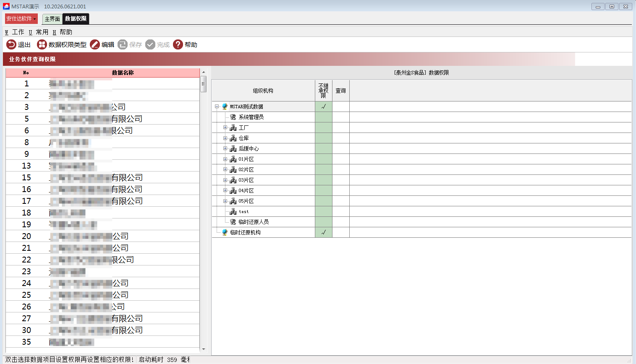The width and height of the screenshot is (636, 364).
Task: Expand the 01片区 tree node
Action: 225,159
